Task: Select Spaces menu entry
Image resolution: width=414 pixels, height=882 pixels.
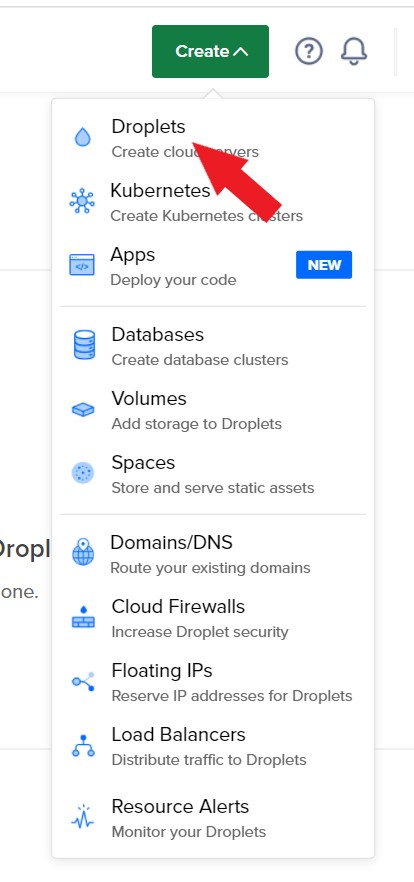Action: tap(213, 474)
